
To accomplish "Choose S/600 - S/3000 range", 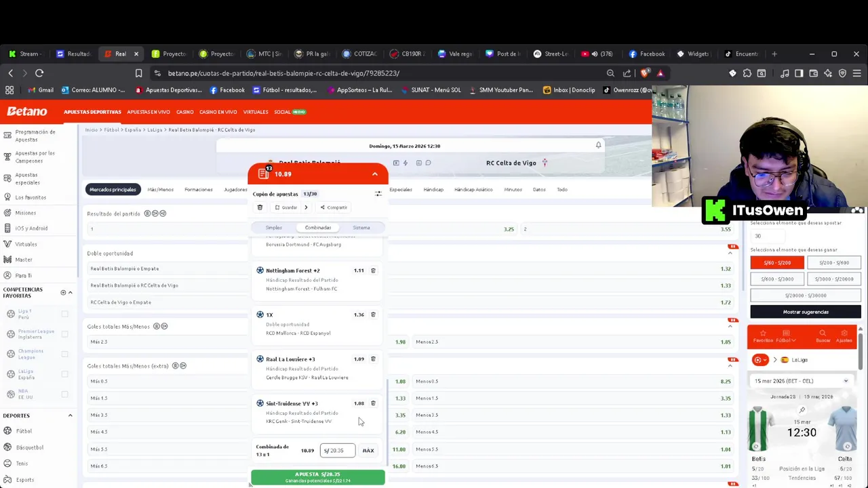I will point(777,279).
